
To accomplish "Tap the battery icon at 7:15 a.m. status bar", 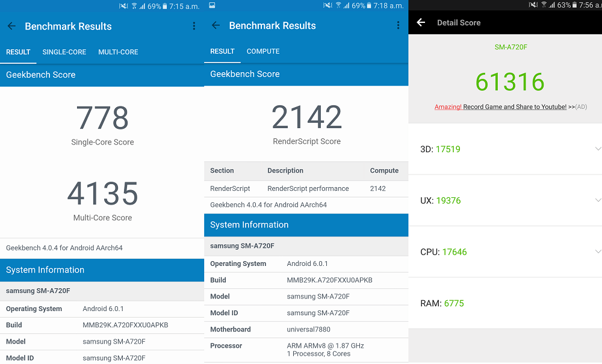I will 165,6.
